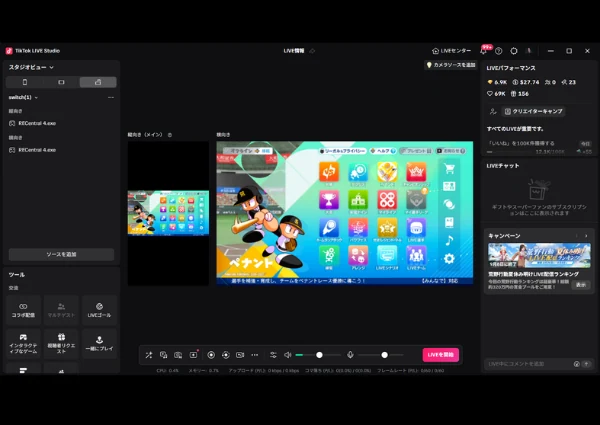The width and height of the screenshot is (600, 425).
Task: Switch to the dual-layout view tab
Action: 98,82
